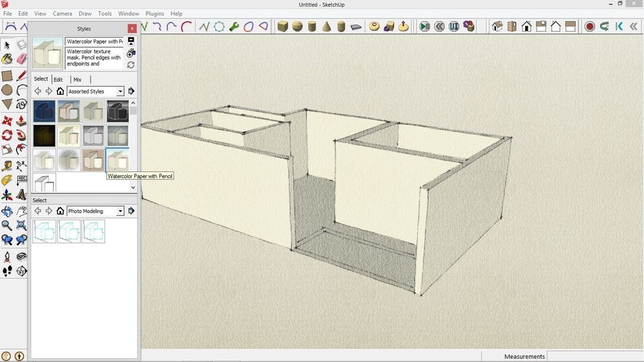Click Create new style button
The height and width of the screenshot is (362, 644).
click(131, 53)
